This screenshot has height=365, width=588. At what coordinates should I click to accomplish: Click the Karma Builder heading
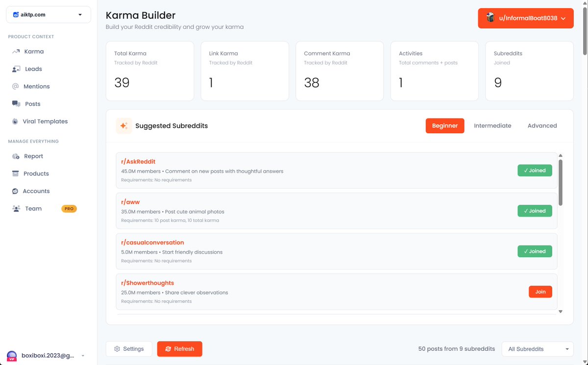(141, 16)
